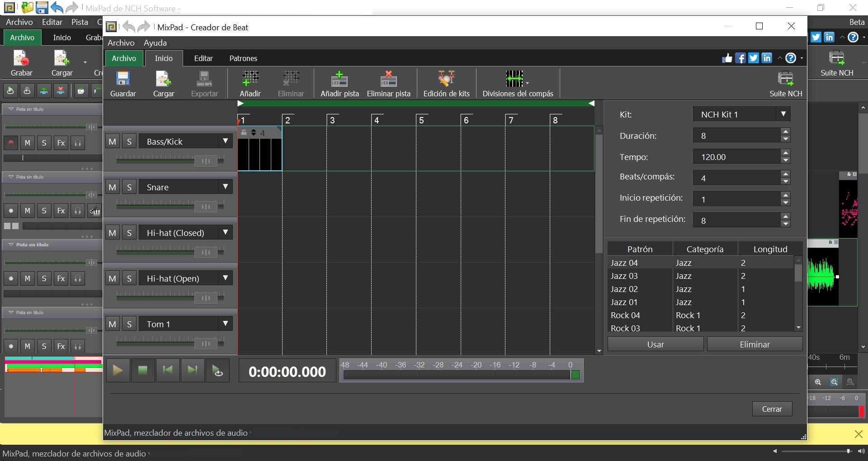
Task: Open the LinkedIn share icon
Action: (x=768, y=58)
